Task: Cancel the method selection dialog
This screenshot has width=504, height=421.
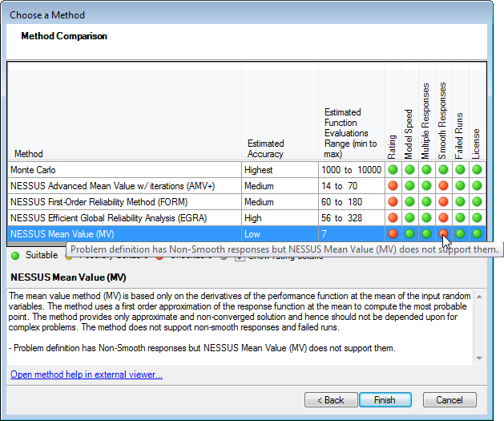Action: [x=450, y=399]
